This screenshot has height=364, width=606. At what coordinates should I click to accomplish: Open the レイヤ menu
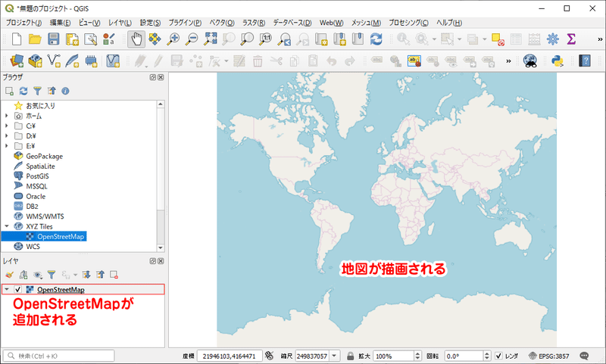click(120, 23)
